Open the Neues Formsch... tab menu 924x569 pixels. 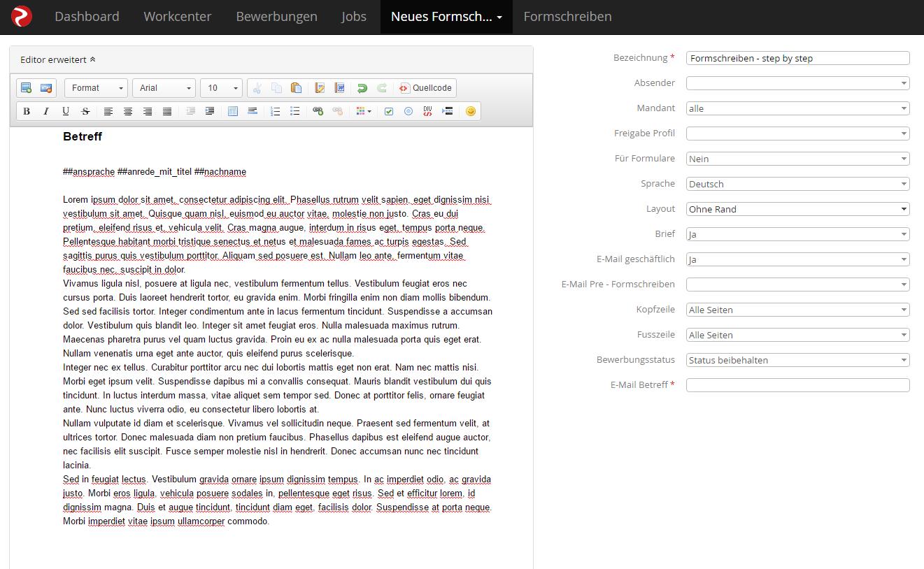point(446,17)
